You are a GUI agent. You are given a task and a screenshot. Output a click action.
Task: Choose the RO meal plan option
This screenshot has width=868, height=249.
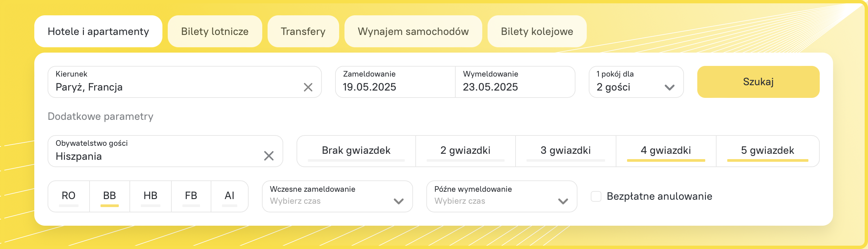click(x=69, y=196)
